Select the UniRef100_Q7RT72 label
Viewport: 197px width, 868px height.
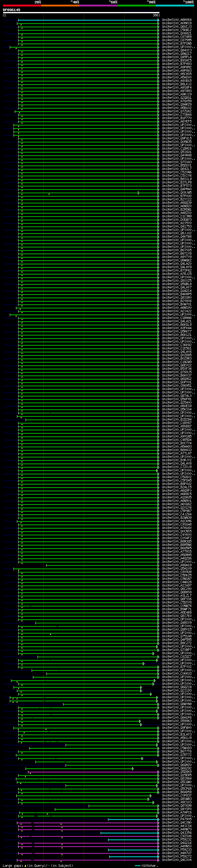(x=176, y=754)
